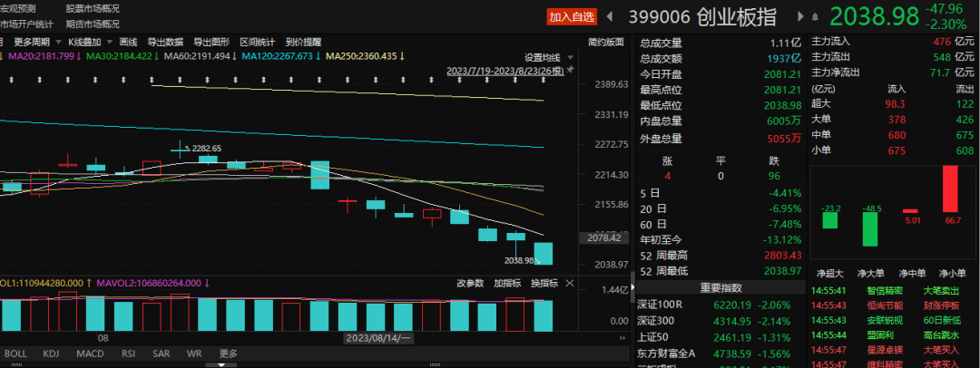This screenshot has width=980, height=368.
Task: Click the 399006 创业板指 title
Action: coord(702,17)
